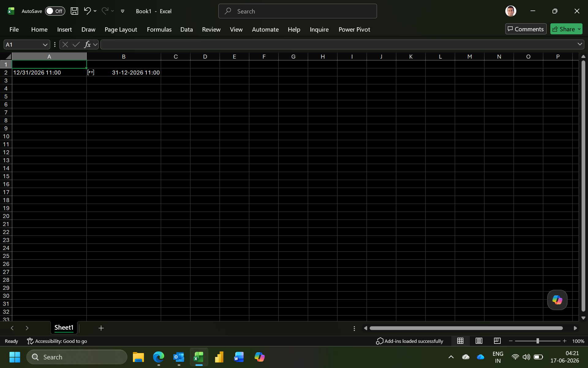This screenshot has width=588, height=368.
Task: Click the Redo arrow icon
Action: [105, 11]
